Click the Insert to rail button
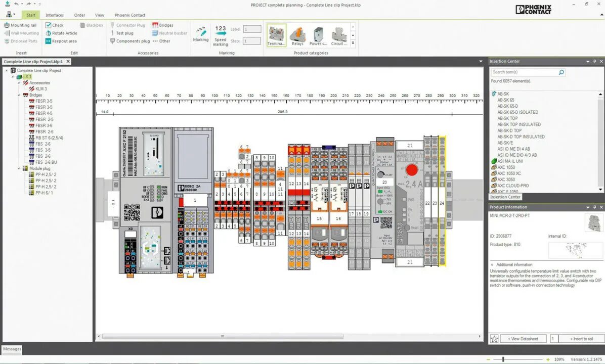Image resolution: width=605 pixels, height=364 pixels. point(581,339)
